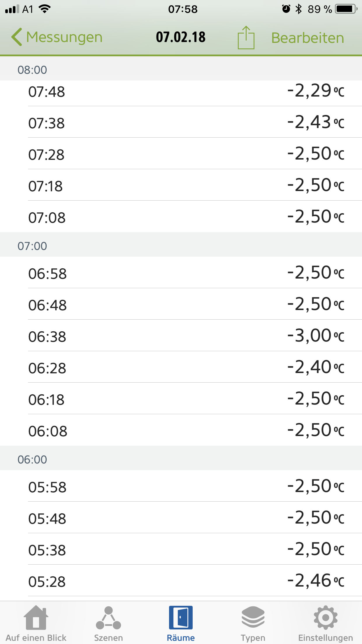The height and width of the screenshot is (644, 362).
Task: Tap the 07:00 section header
Action: click(x=181, y=246)
